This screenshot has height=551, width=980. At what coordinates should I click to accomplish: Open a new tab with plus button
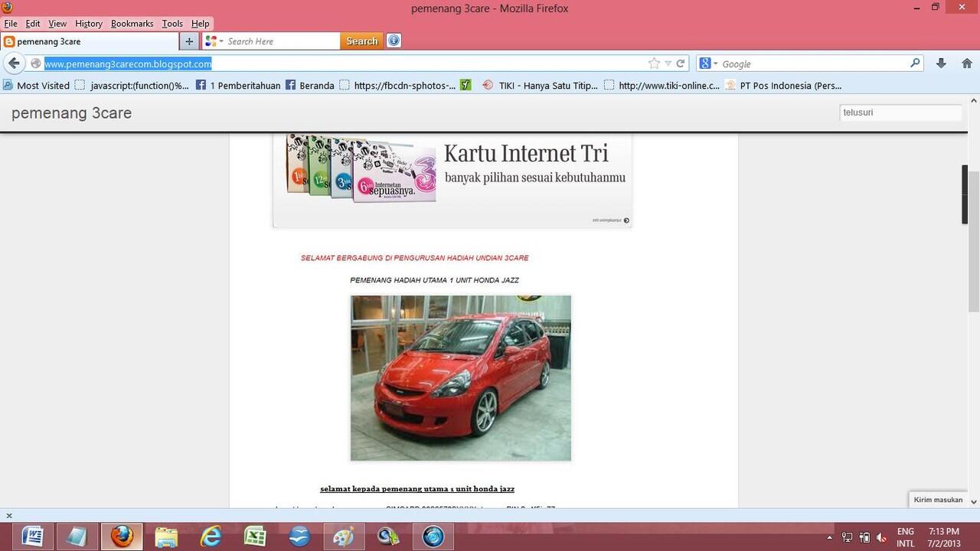click(x=189, y=41)
